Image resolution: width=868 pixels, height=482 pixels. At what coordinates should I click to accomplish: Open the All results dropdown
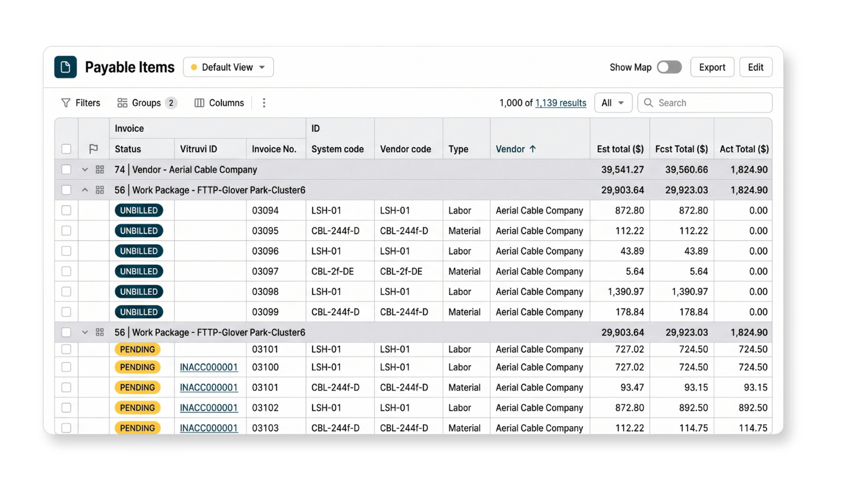613,103
